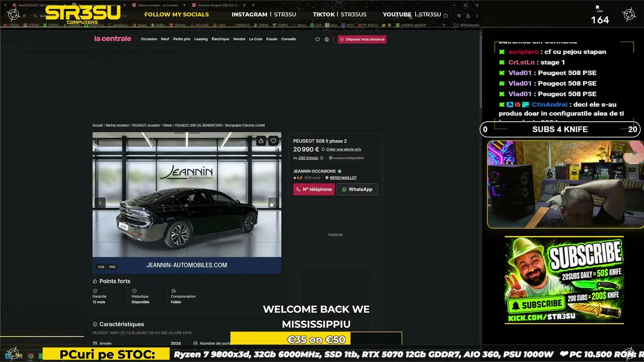Click Déposer mon annonce button
The height and width of the screenshot is (362, 644).
pos(362,39)
